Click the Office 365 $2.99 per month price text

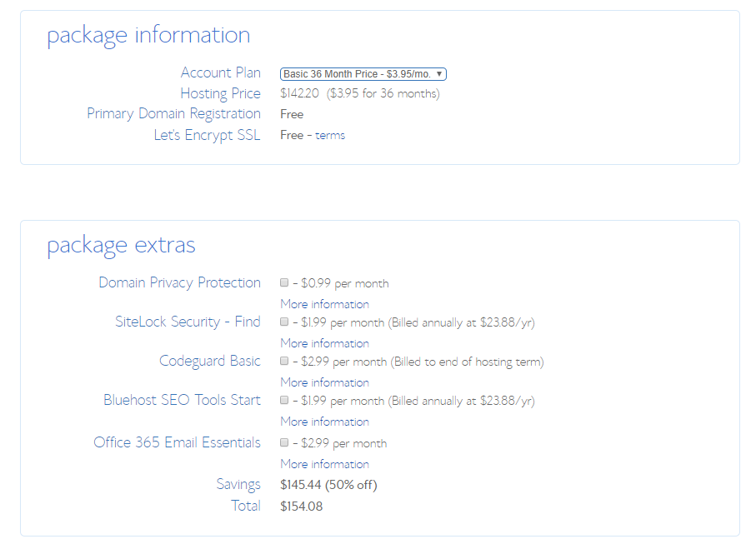[x=343, y=443]
